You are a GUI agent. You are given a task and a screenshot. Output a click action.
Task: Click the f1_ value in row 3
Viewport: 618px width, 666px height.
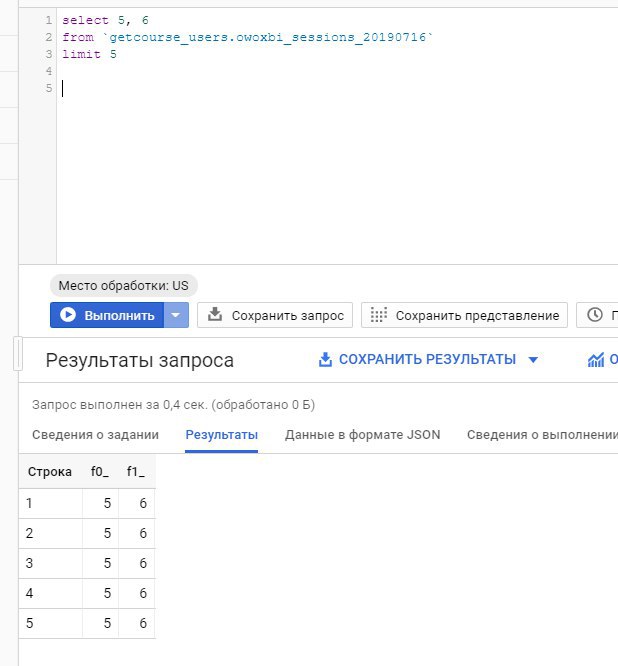(x=143, y=563)
